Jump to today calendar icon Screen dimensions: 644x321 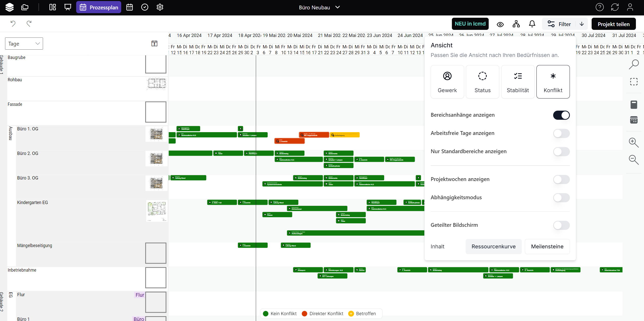[154, 44]
